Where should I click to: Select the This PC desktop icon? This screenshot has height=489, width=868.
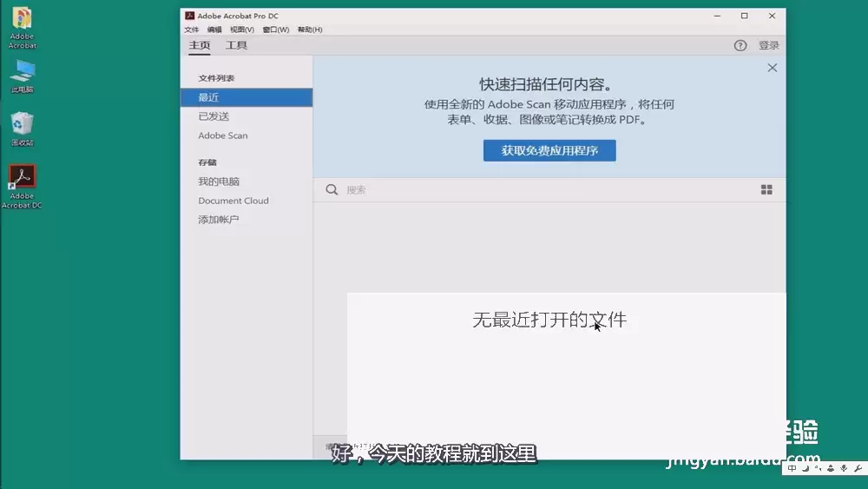point(23,76)
